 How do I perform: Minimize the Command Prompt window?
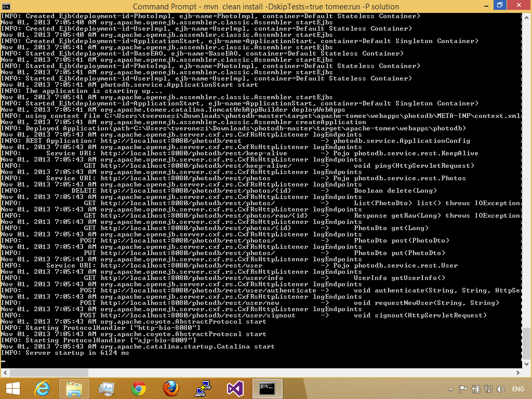486,6
